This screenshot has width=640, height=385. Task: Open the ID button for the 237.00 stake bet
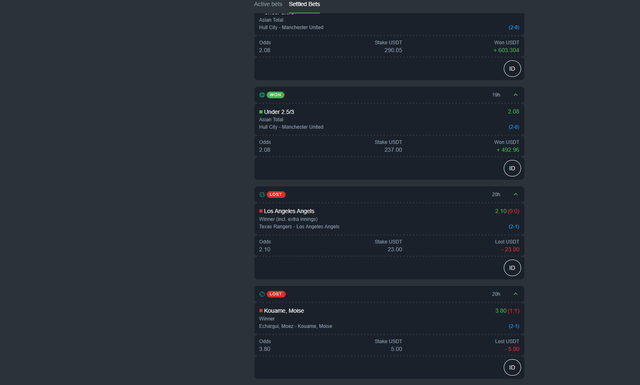click(512, 168)
